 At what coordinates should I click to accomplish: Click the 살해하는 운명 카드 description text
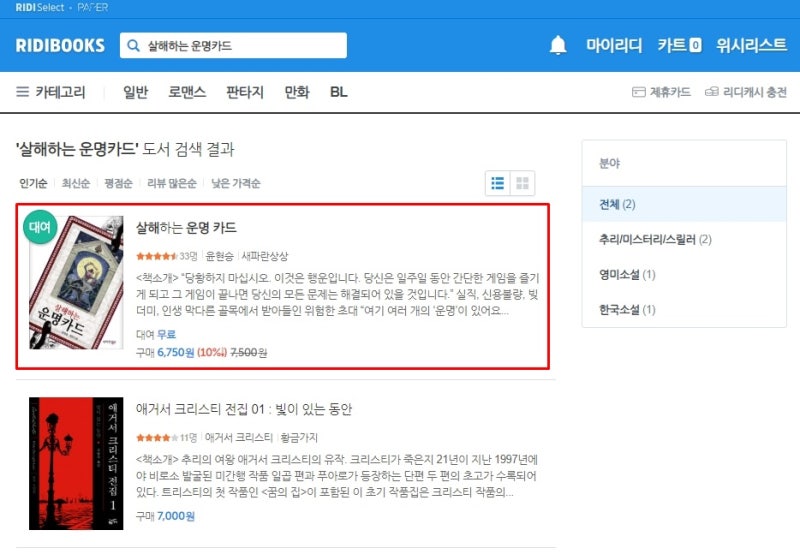pyautogui.click(x=337, y=294)
